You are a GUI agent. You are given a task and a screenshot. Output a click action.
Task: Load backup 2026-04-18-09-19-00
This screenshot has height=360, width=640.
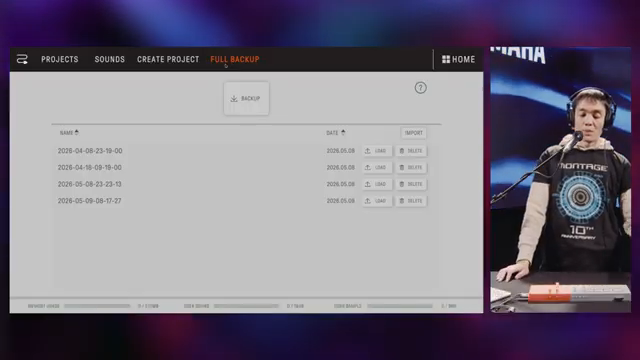click(x=377, y=168)
